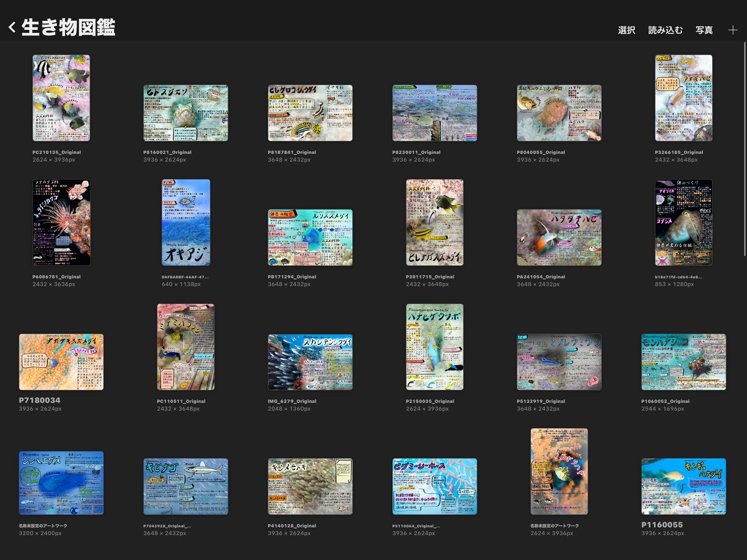
Task: Open the キビナゴ artwork thumbnail
Action: click(x=186, y=487)
